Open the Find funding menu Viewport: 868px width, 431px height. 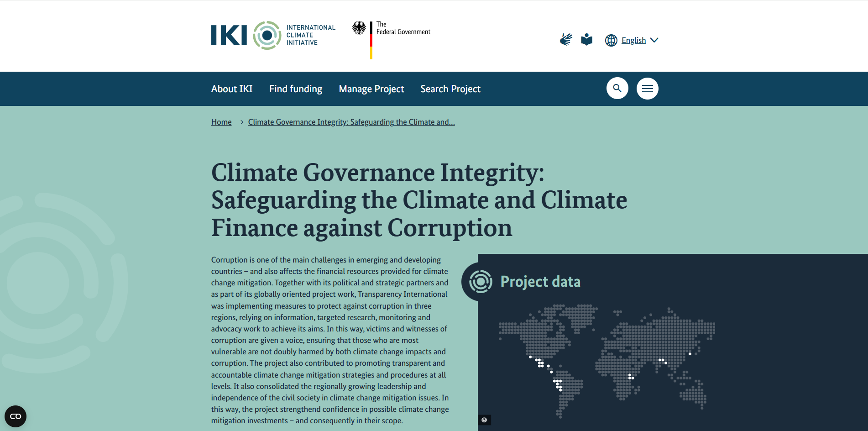click(296, 89)
